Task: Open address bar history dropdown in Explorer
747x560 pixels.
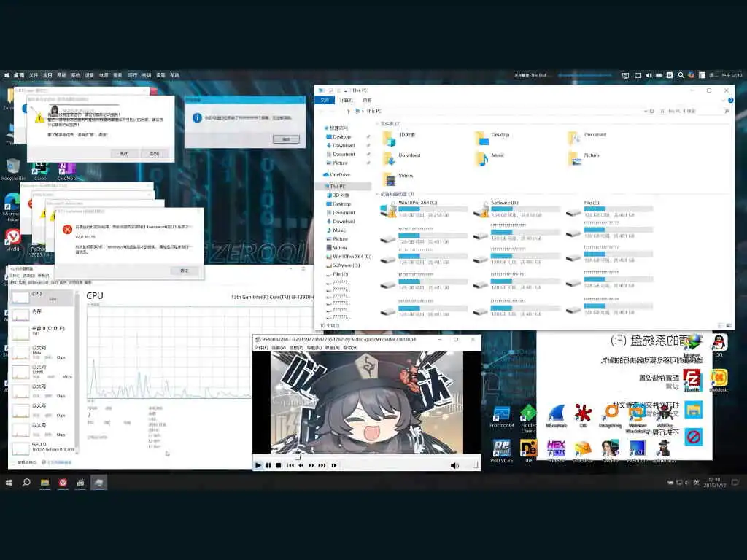Action: (646, 111)
